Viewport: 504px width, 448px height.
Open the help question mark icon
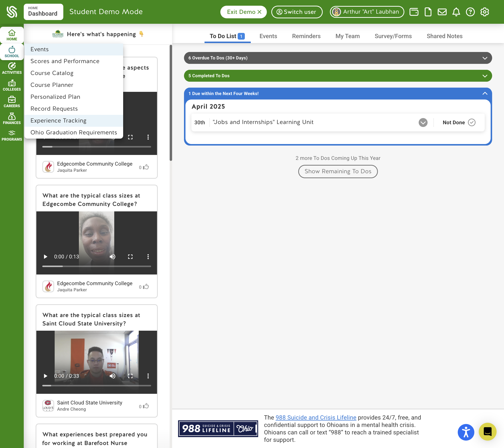(470, 12)
